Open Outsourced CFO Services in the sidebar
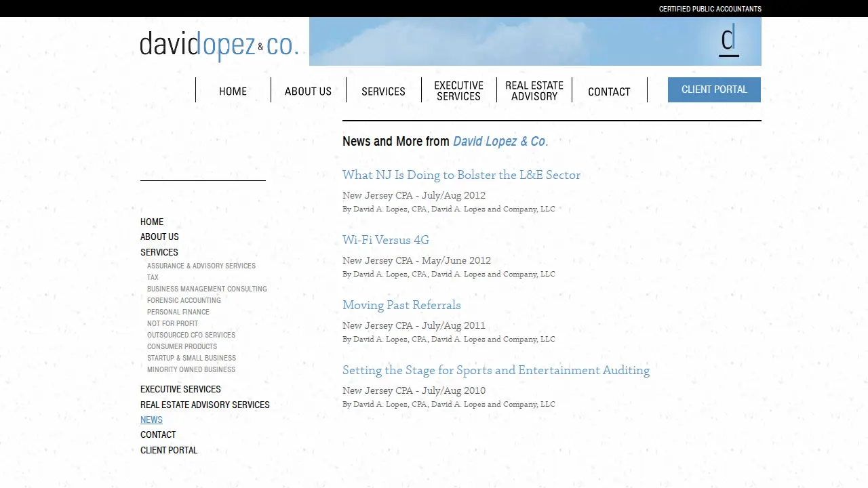868x488 pixels. [191, 335]
